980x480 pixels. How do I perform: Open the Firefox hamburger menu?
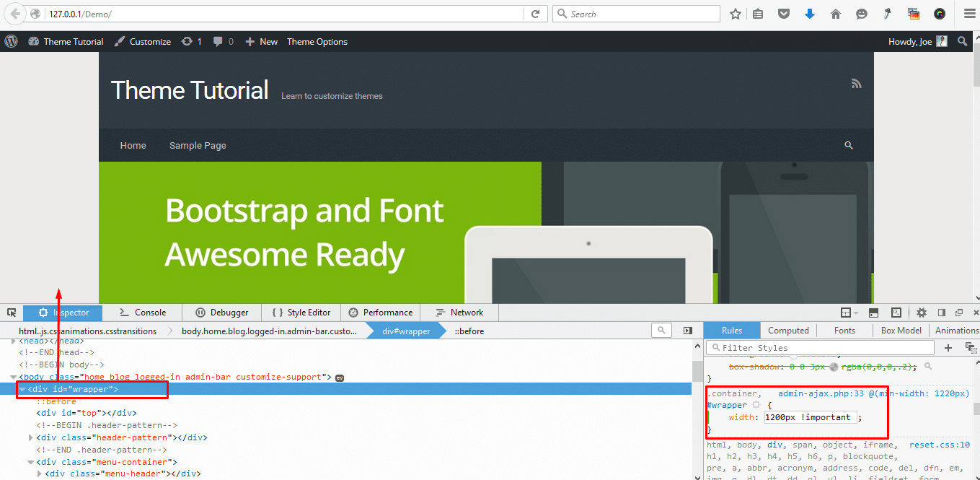968,14
